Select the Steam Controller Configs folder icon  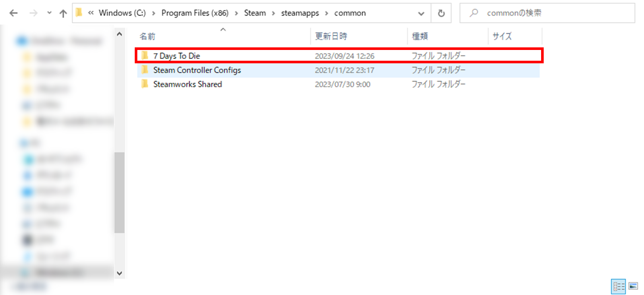coord(145,70)
